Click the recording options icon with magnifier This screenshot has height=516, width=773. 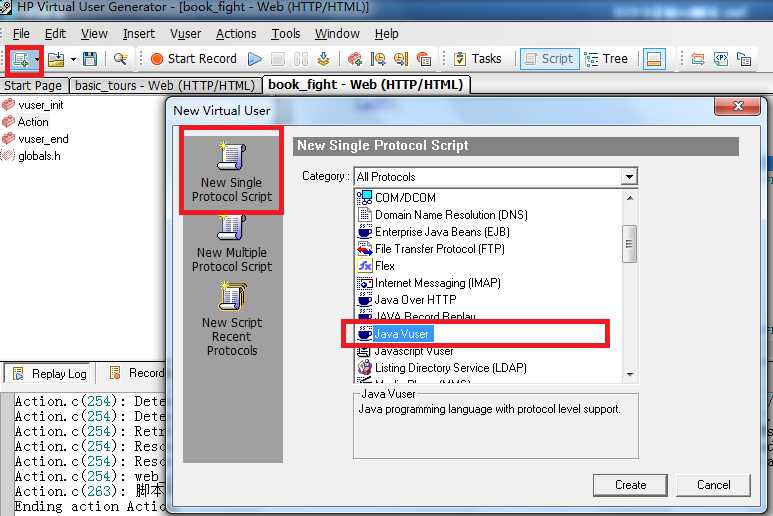[378, 59]
